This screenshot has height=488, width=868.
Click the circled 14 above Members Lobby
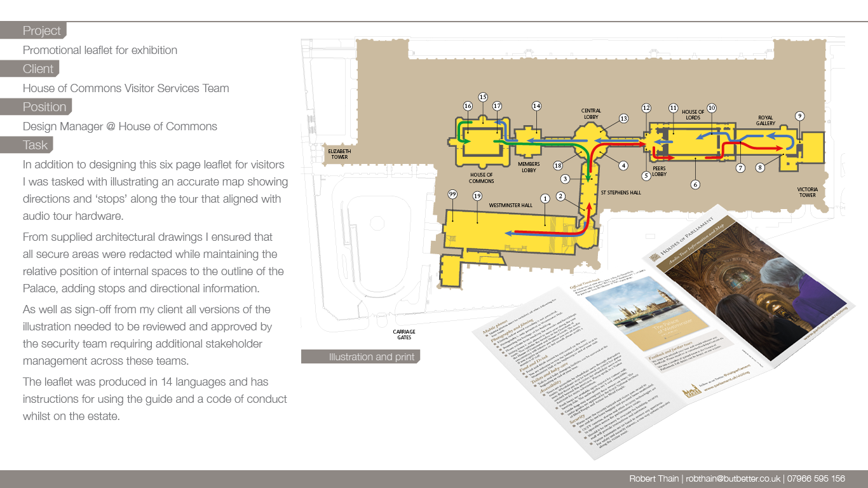[x=536, y=106]
